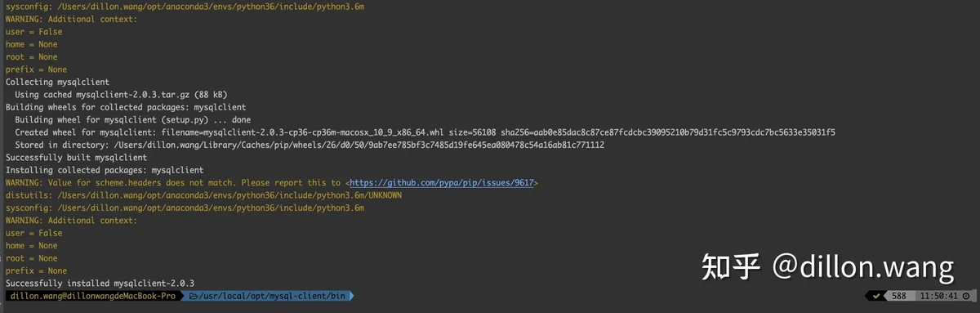Open the github.com/pypa/pip/issues/9617 link

[442, 183]
